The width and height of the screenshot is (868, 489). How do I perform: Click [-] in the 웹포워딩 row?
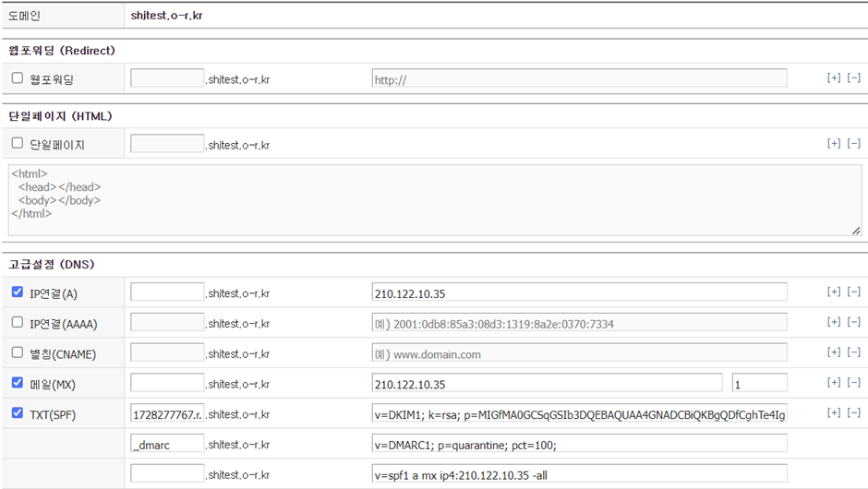click(854, 78)
